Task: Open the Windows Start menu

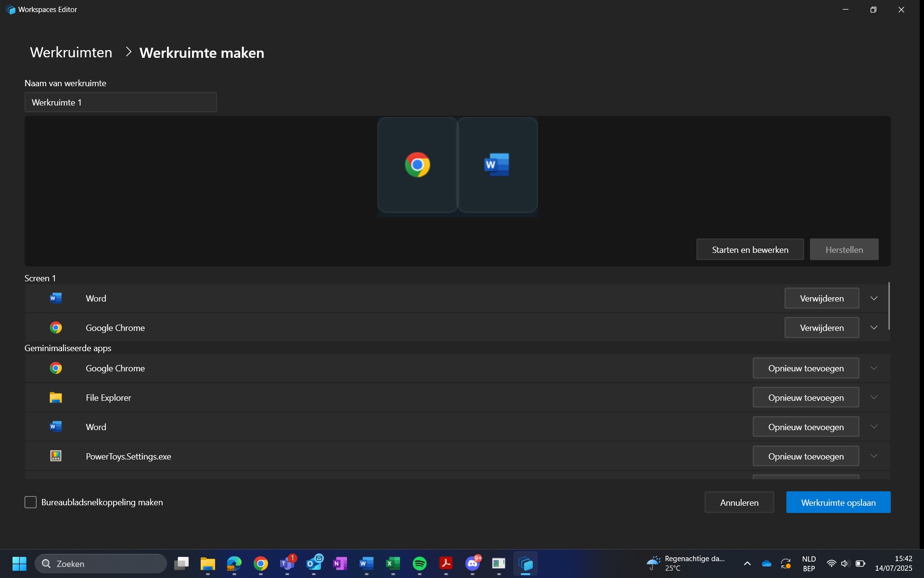Action: [19, 564]
